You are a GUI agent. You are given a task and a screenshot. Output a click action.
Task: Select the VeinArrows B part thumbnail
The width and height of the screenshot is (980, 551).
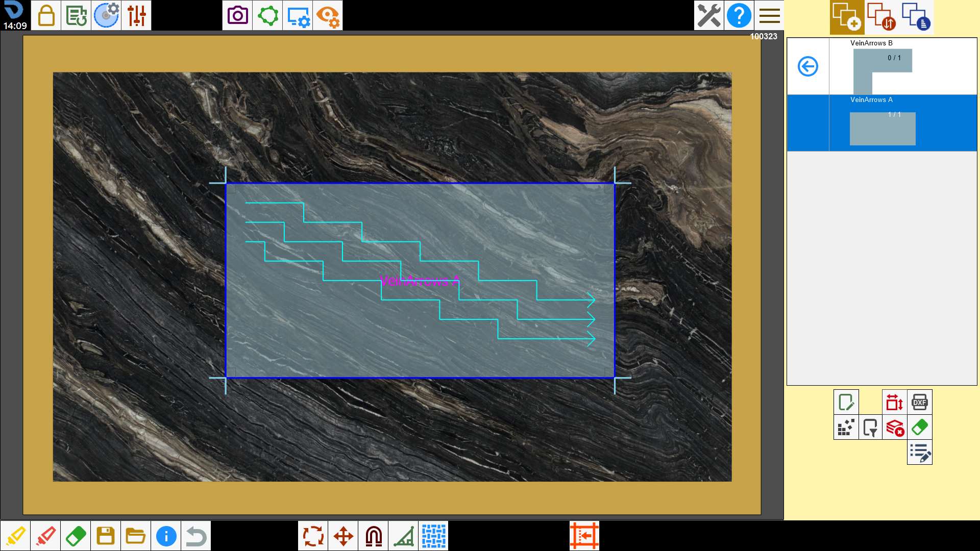pyautogui.click(x=883, y=71)
